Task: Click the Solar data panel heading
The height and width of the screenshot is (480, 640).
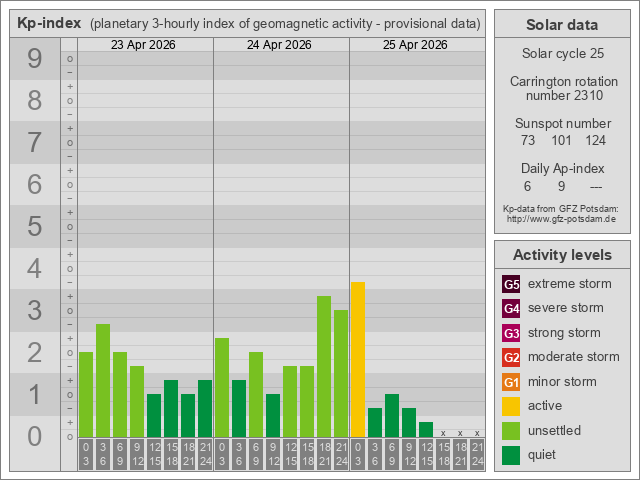Action: [561, 25]
